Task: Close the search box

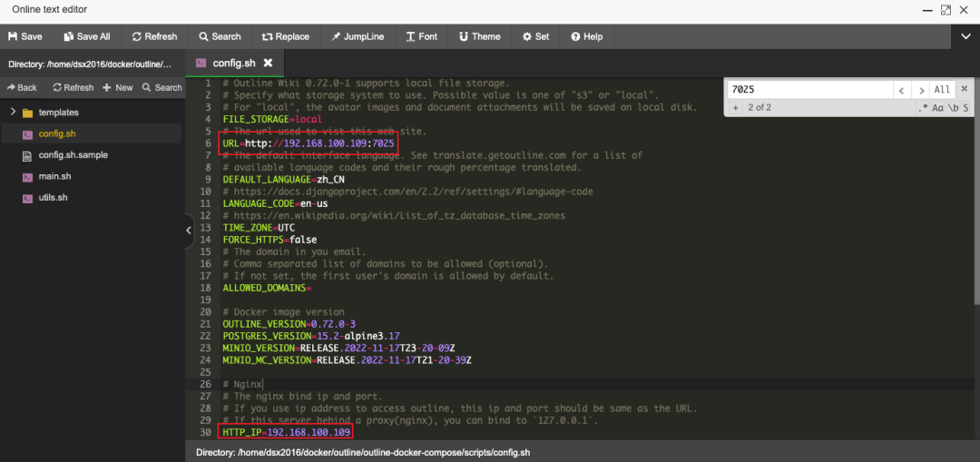Action: tap(965, 89)
